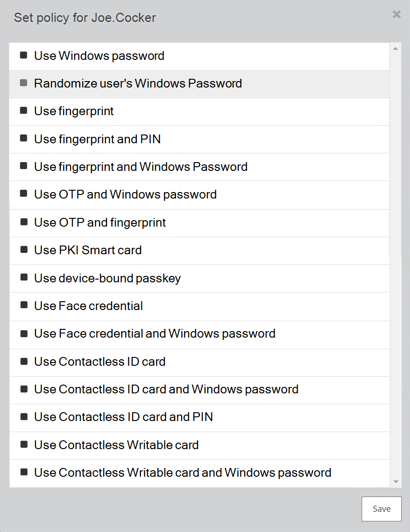Enable Use Contactless Writable card checkbox
The height and width of the screenshot is (532, 410).
tap(23, 445)
